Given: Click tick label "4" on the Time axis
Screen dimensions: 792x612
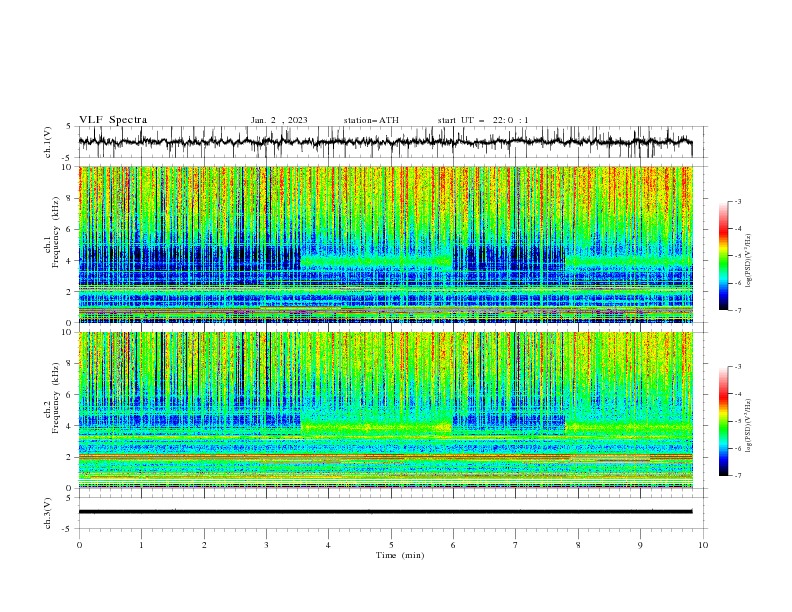Looking at the screenshot, I should tap(328, 545).
